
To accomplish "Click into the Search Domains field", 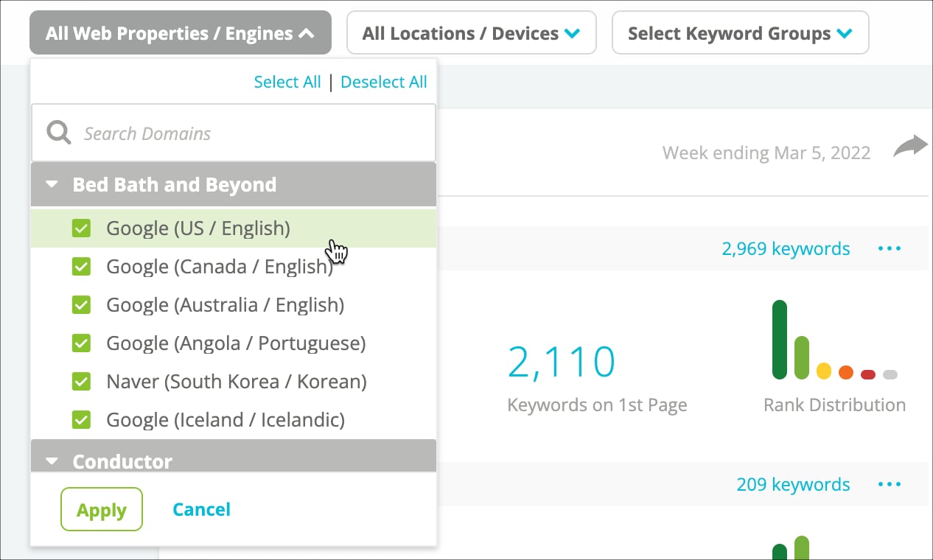I will click(x=234, y=133).
